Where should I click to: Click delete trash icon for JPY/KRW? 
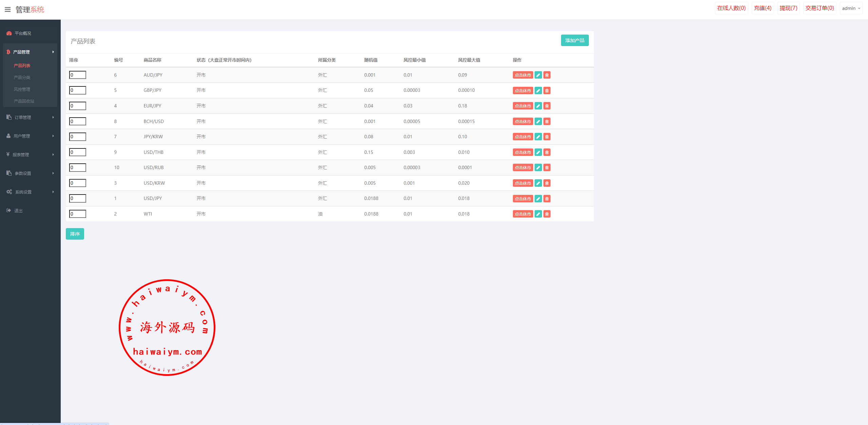pyautogui.click(x=547, y=137)
